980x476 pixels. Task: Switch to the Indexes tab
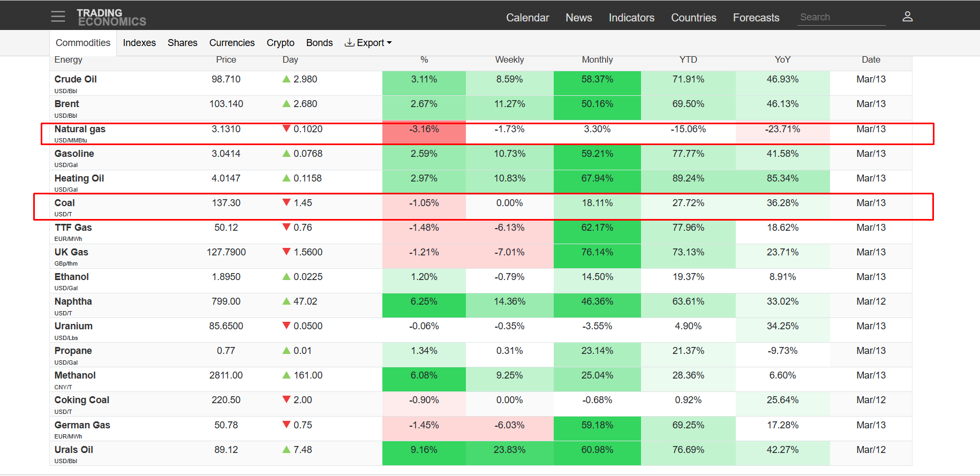tap(139, 43)
